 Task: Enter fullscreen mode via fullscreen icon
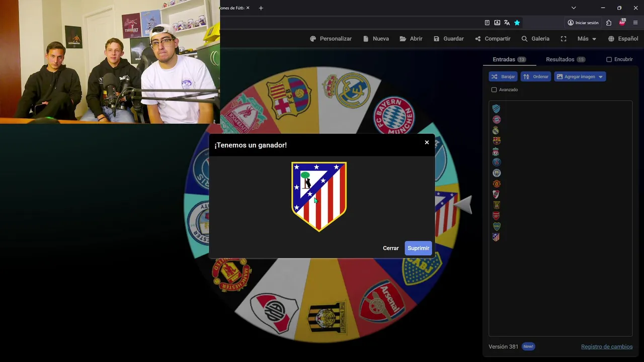[563, 39]
